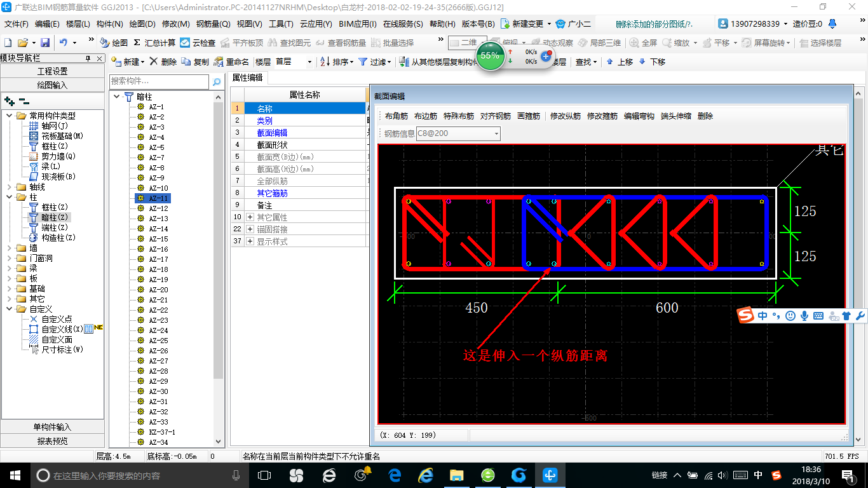Save the project with floppy icon
The width and height of the screenshot is (868, 488).
click(x=45, y=43)
